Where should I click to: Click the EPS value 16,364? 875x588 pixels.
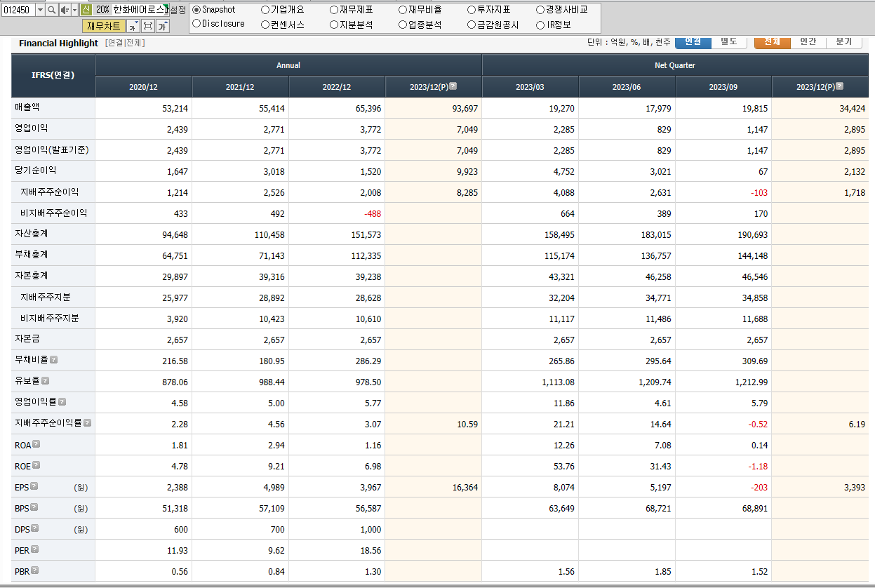pyautogui.click(x=465, y=488)
